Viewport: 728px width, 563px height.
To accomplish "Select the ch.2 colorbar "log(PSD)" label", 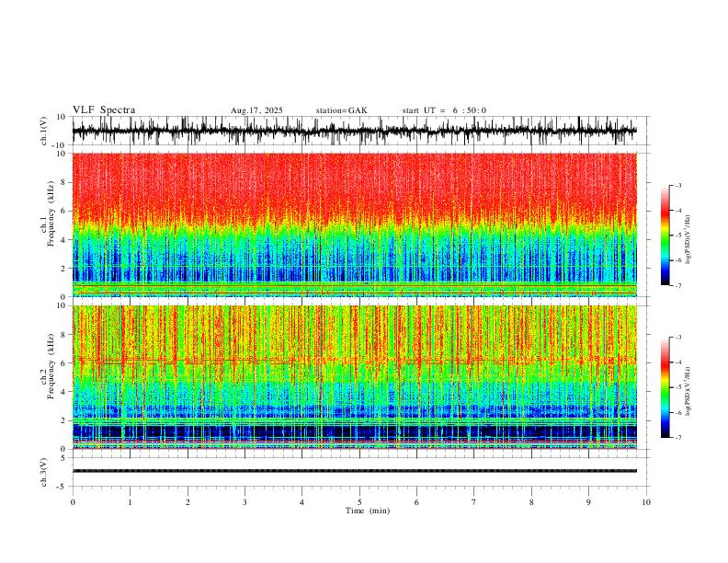I will [688, 392].
